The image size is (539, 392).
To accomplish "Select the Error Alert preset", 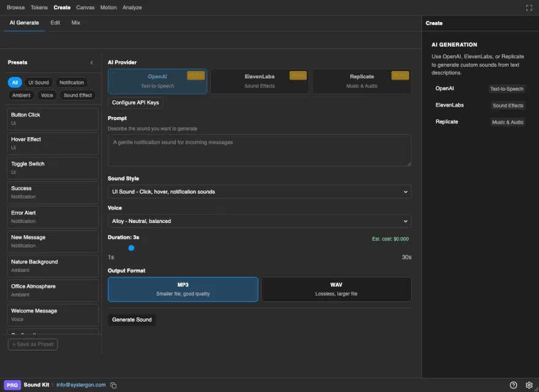I will (x=53, y=217).
